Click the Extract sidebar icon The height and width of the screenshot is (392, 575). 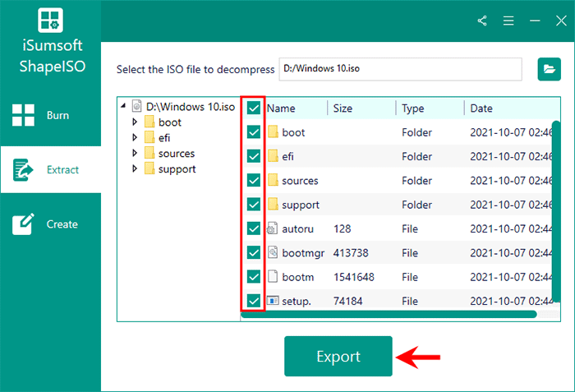[x=23, y=169]
